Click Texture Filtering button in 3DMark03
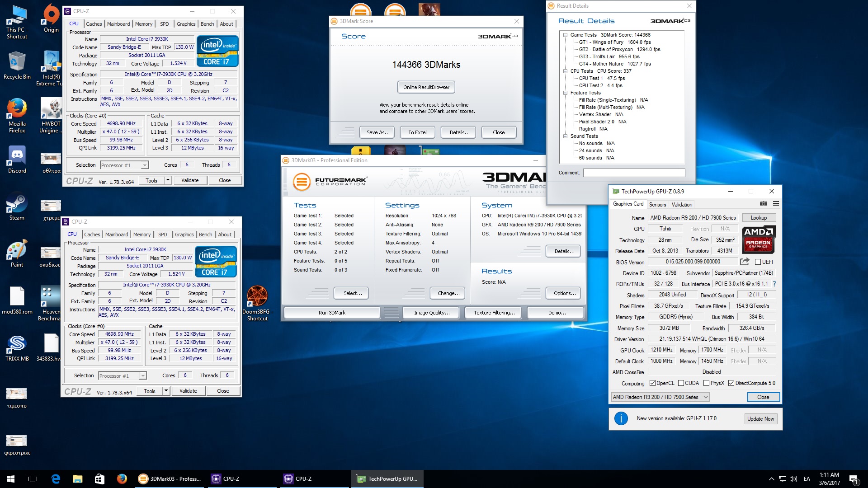 pyautogui.click(x=494, y=313)
